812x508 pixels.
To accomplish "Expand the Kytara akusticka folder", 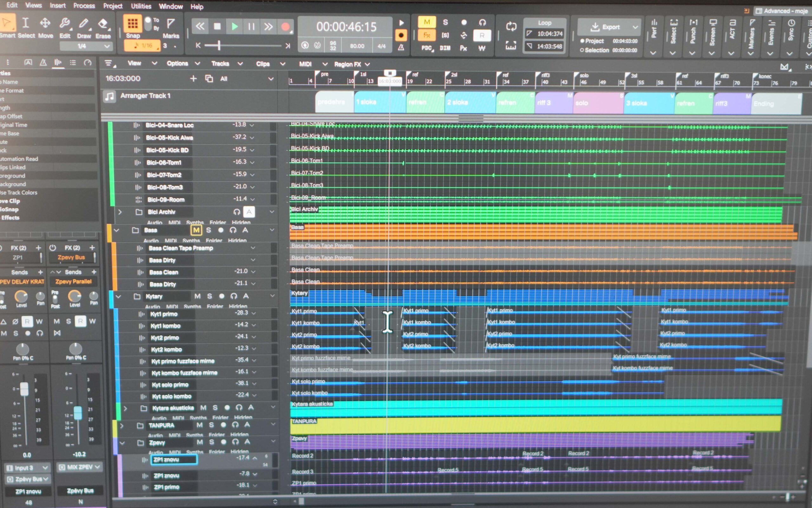I will coord(125,409).
